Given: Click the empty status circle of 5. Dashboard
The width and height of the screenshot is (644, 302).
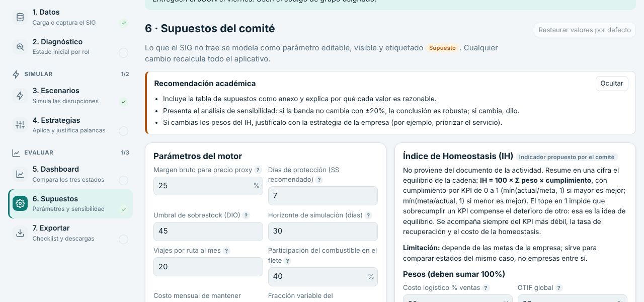Looking at the screenshot, I should [123, 180].
